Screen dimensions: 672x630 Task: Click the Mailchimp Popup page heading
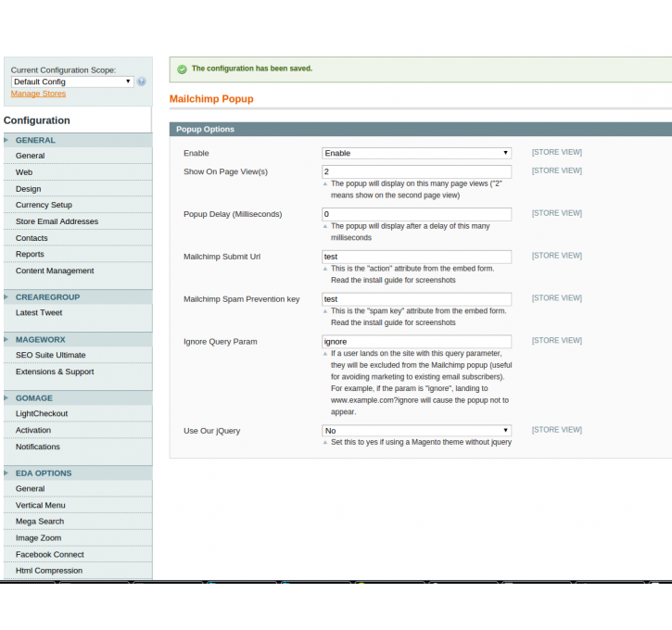(x=211, y=99)
